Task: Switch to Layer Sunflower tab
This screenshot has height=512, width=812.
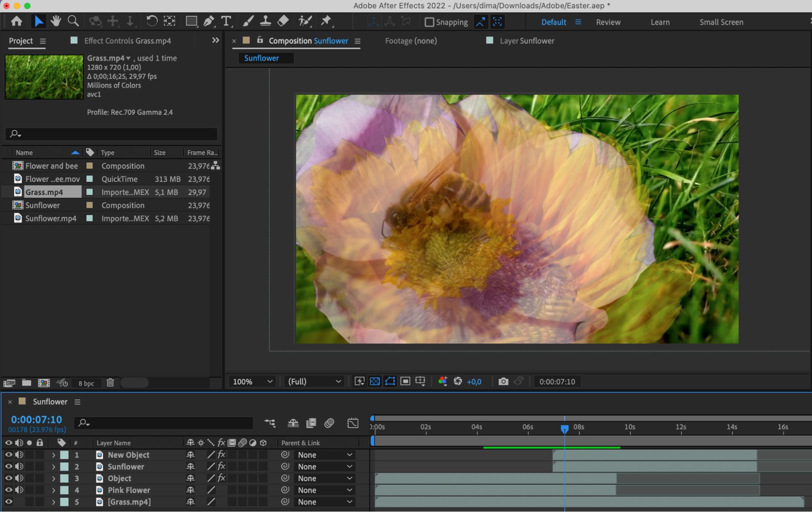Action: coord(527,41)
